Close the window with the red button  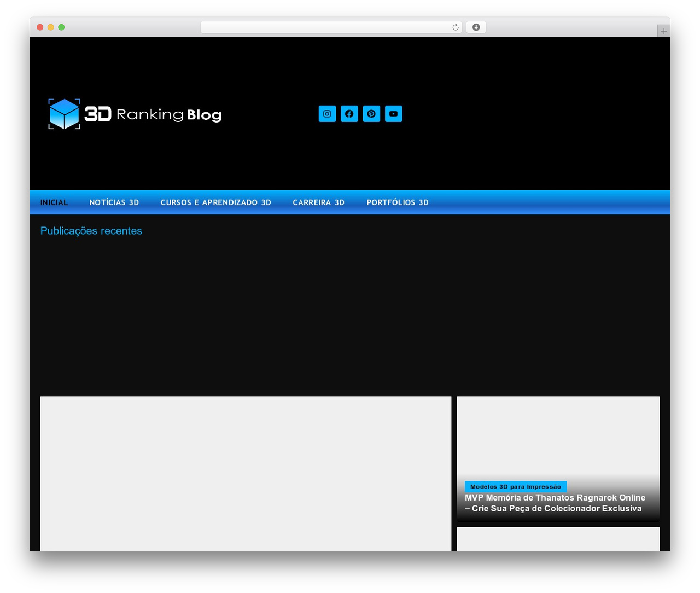coord(40,27)
